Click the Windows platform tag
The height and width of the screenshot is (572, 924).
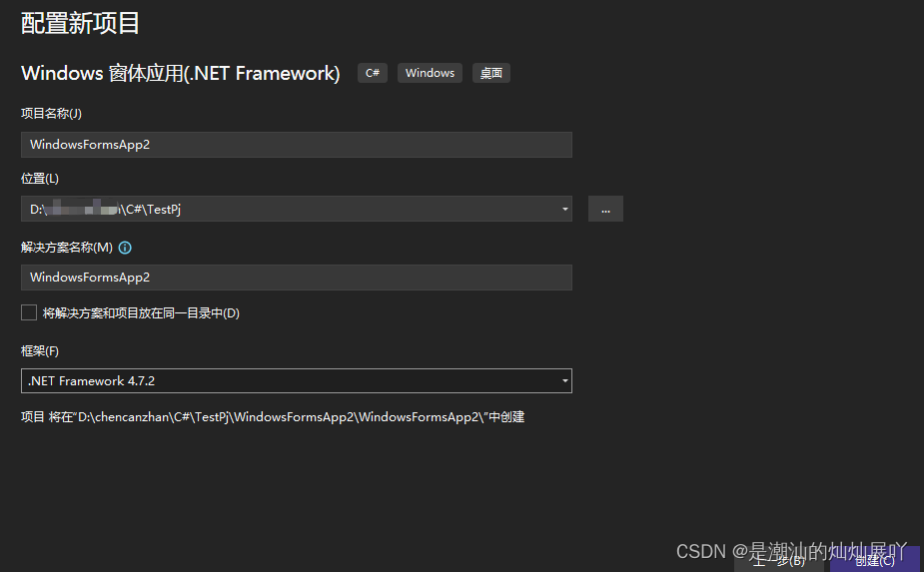[430, 73]
